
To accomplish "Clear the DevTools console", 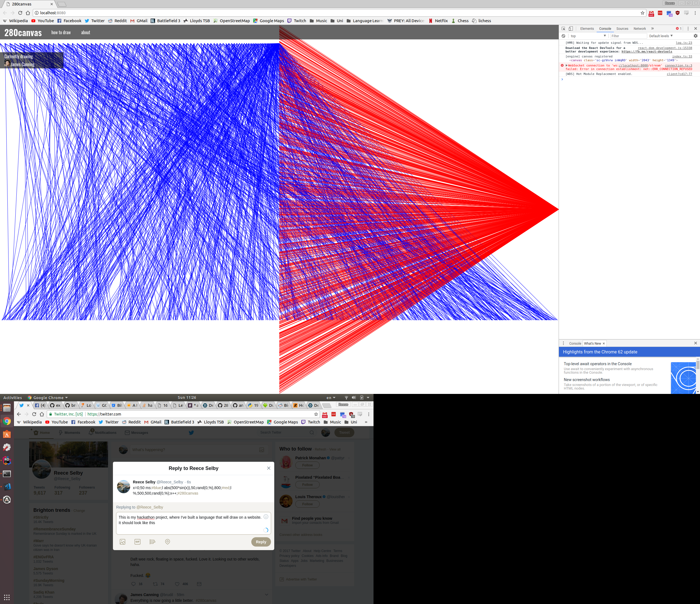I will click(x=564, y=36).
